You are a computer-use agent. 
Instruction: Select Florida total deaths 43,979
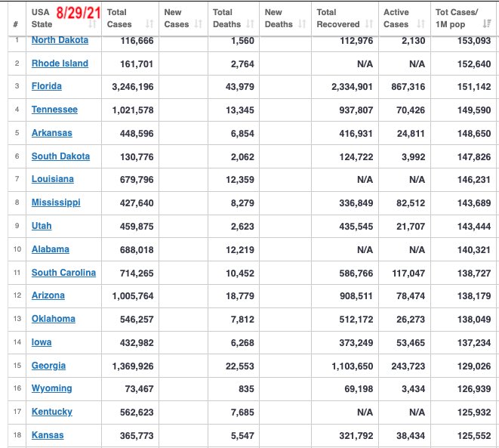point(240,87)
